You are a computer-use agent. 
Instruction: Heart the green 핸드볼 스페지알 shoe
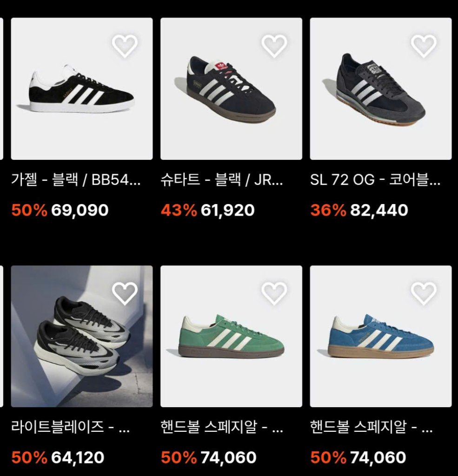click(x=274, y=293)
